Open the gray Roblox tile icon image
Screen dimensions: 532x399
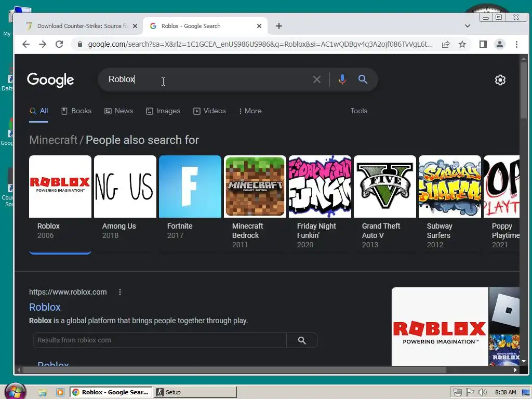504,310
